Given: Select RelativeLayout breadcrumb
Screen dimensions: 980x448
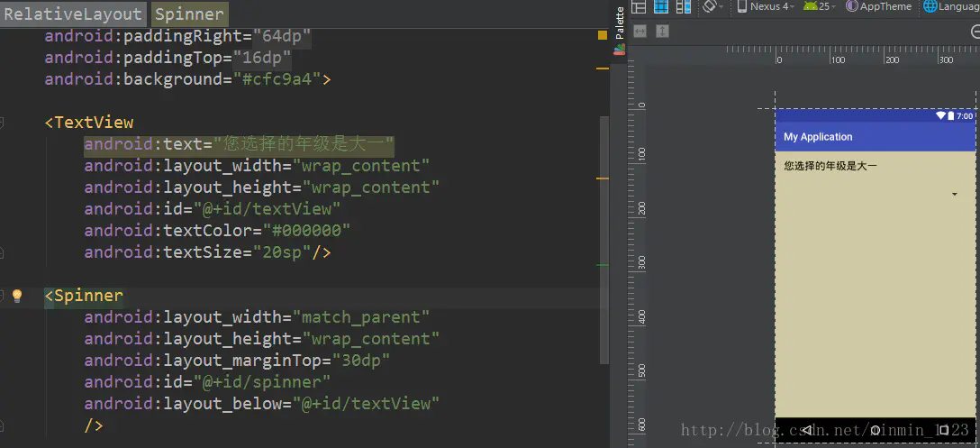Looking at the screenshot, I should (x=73, y=14).
